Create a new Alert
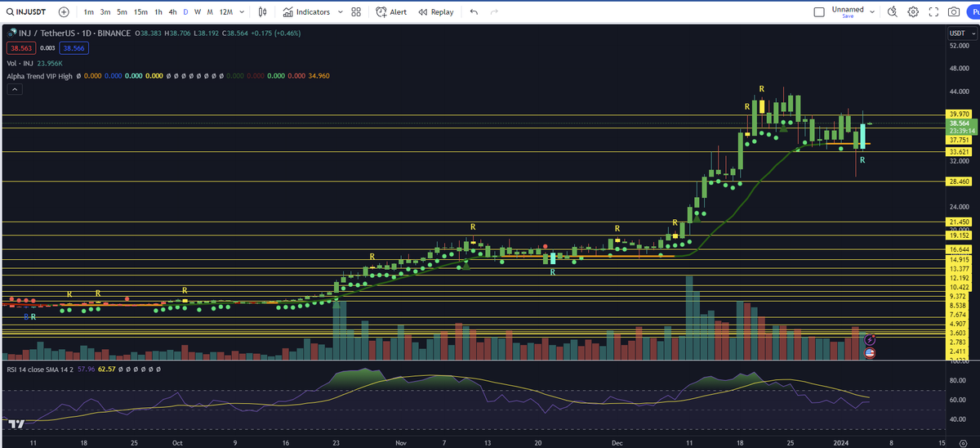The width and height of the screenshot is (980, 448). point(391,12)
